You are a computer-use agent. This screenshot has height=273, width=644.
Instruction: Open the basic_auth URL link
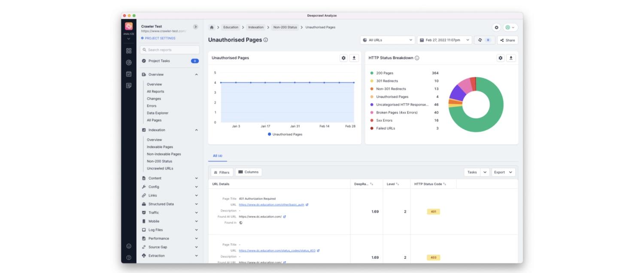pos(271,205)
